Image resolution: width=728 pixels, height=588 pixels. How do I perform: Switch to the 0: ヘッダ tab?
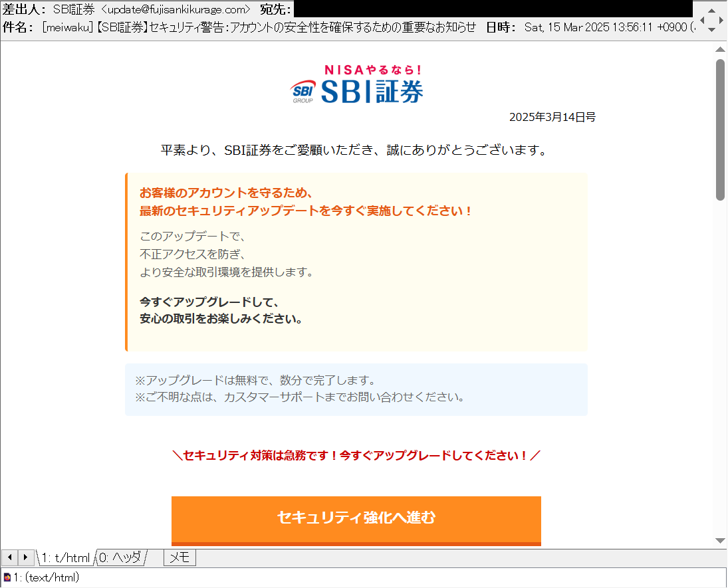point(120,557)
